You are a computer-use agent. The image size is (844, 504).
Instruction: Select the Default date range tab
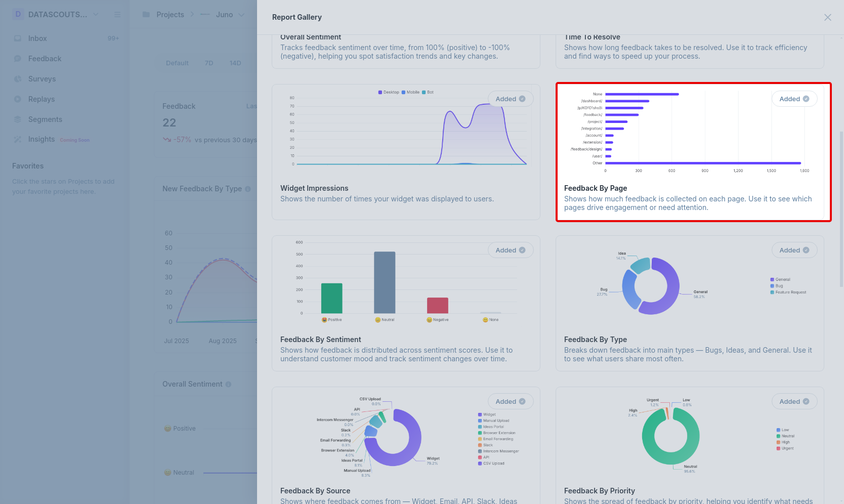click(x=177, y=63)
